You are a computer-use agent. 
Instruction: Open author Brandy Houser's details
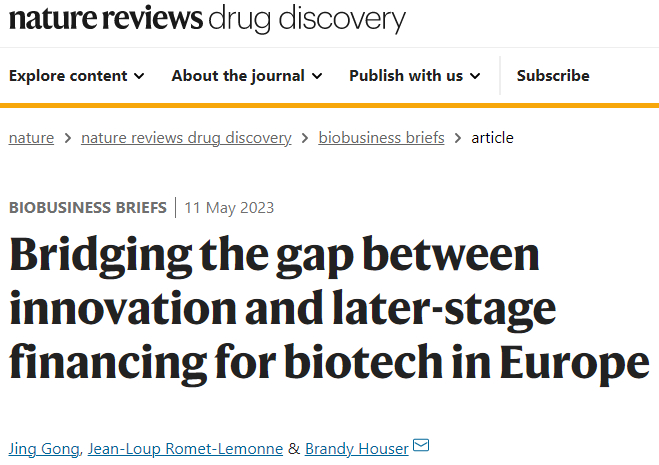tap(356, 448)
